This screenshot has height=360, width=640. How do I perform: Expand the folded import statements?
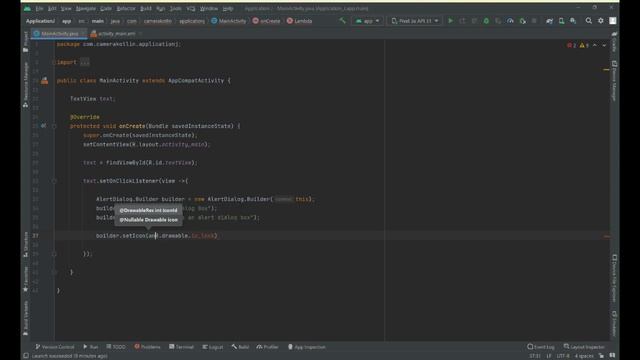84,62
